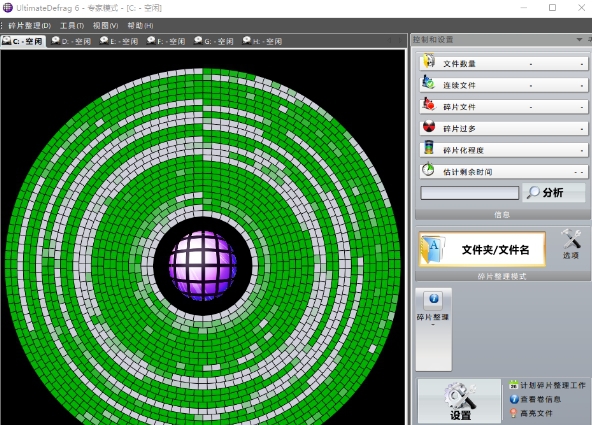Open the 设置 settings button
This screenshot has width=592, height=425.
[x=459, y=401]
